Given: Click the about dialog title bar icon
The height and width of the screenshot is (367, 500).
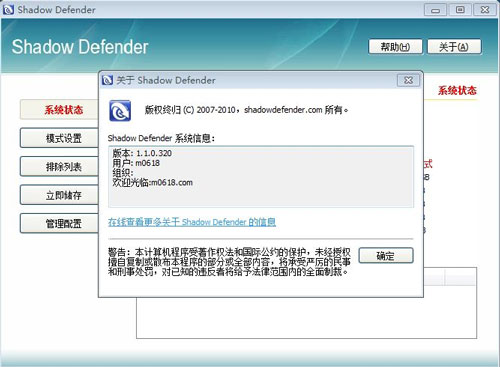Looking at the screenshot, I should point(107,80).
